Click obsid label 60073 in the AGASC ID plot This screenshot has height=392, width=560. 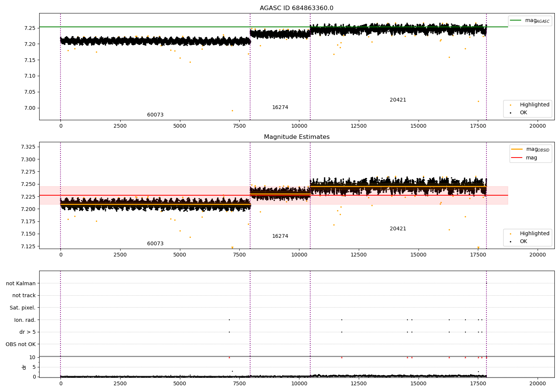(155, 115)
